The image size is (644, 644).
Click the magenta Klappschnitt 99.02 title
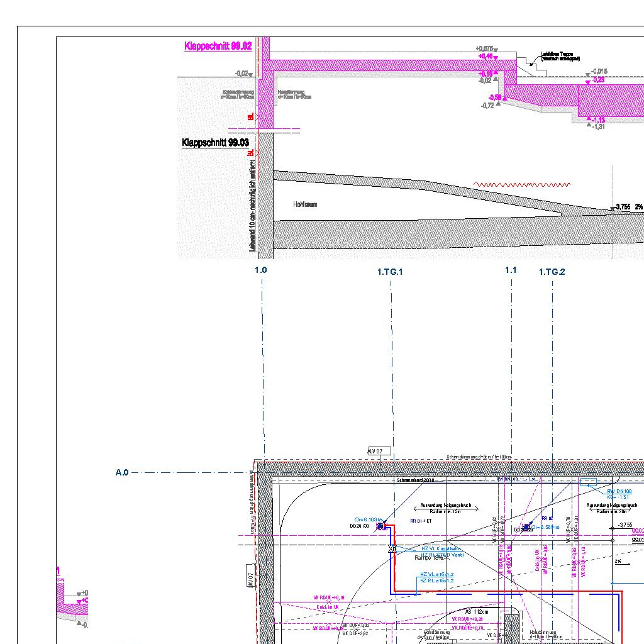click(218, 46)
